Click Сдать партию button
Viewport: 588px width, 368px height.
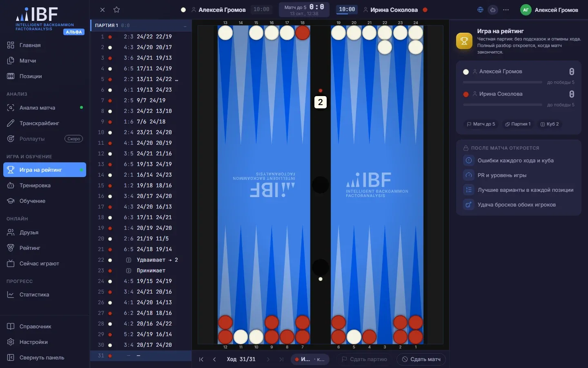(364, 359)
